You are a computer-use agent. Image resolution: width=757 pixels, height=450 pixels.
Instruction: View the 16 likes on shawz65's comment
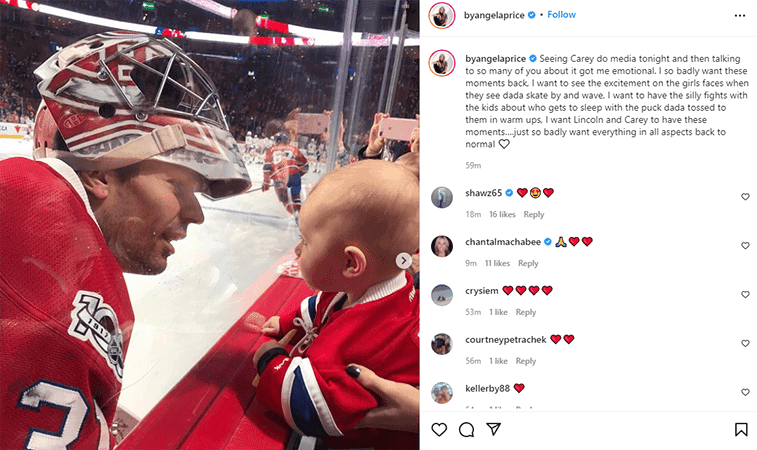coord(502,214)
